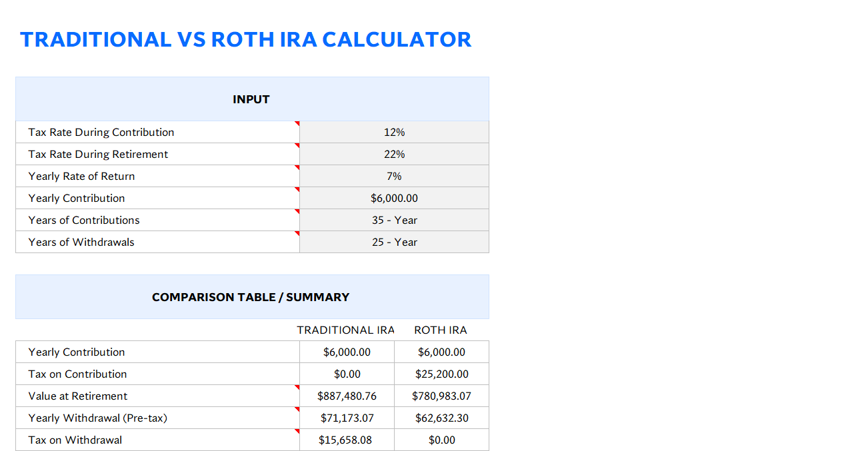This screenshot has width=868, height=451.
Task: Select Roth IRA yearly contribution $6,000.00
Action: 441,352
